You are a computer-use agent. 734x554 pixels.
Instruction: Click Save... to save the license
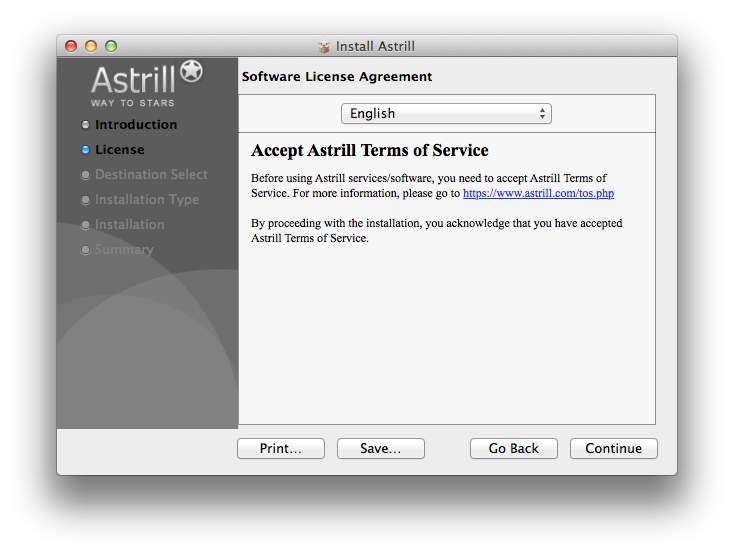pyautogui.click(x=381, y=448)
